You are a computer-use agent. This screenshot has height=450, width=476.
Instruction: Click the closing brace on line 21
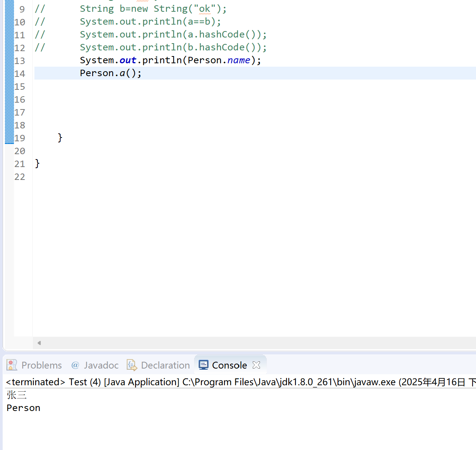click(x=37, y=163)
